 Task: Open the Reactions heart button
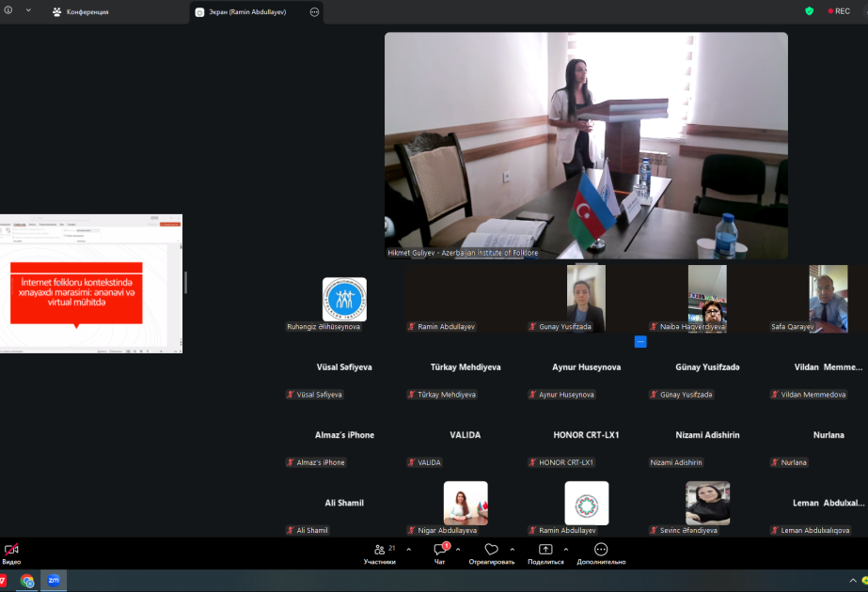(492, 553)
